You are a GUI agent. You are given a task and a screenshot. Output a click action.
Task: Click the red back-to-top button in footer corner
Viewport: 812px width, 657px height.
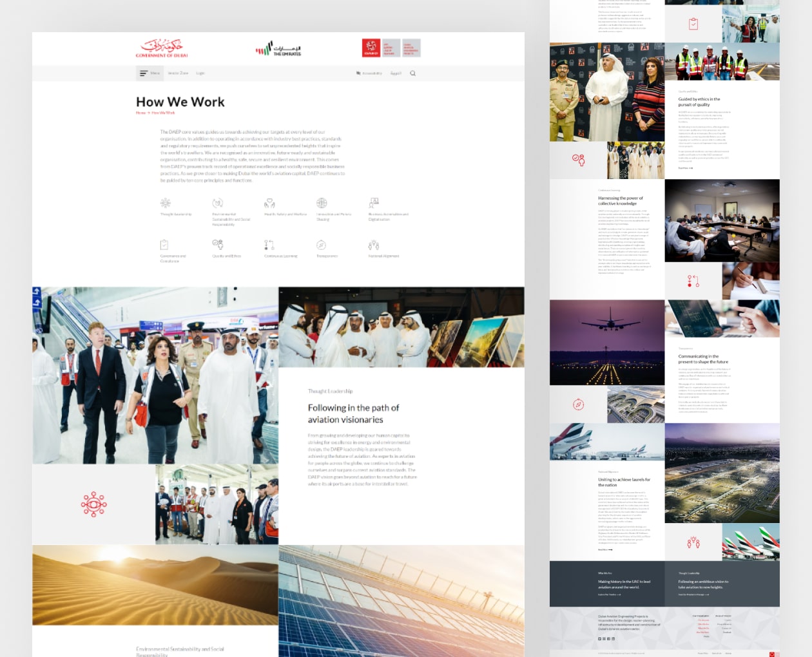click(772, 654)
